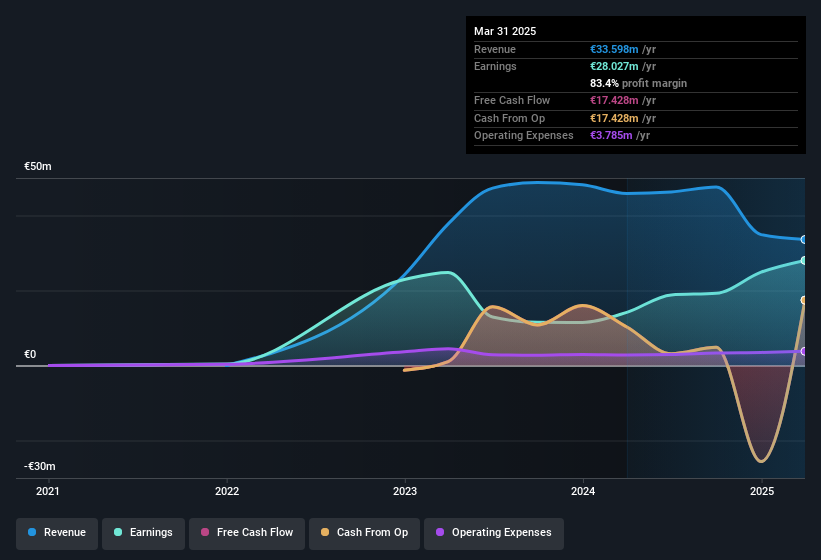821x560 pixels.
Task: Click the Operating Expenses label in tooltip
Action: pyautogui.click(x=524, y=135)
